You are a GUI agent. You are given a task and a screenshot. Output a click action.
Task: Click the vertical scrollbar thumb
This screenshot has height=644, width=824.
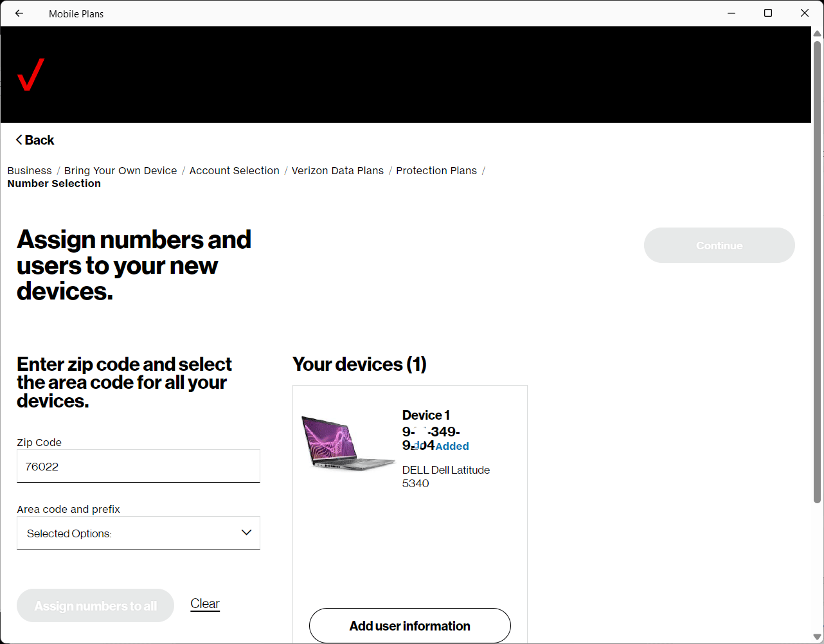coord(818,270)
